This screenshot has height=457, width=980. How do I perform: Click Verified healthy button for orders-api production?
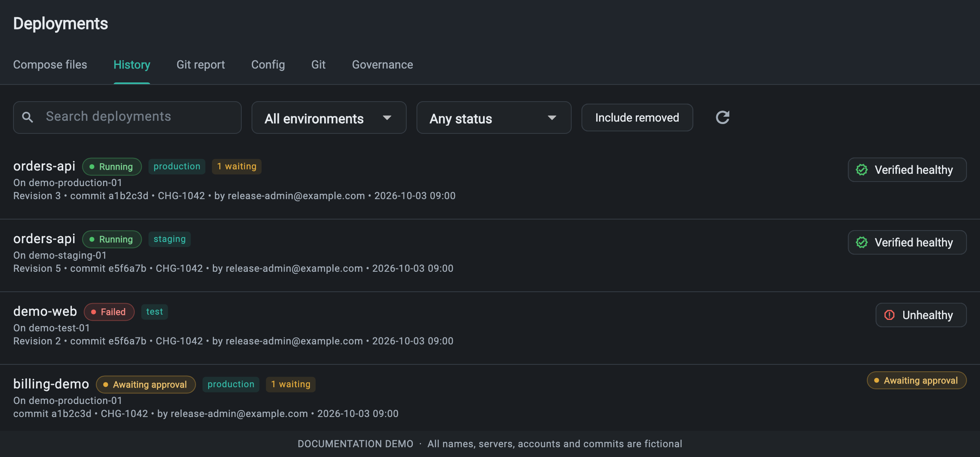[x=907, y=170]
